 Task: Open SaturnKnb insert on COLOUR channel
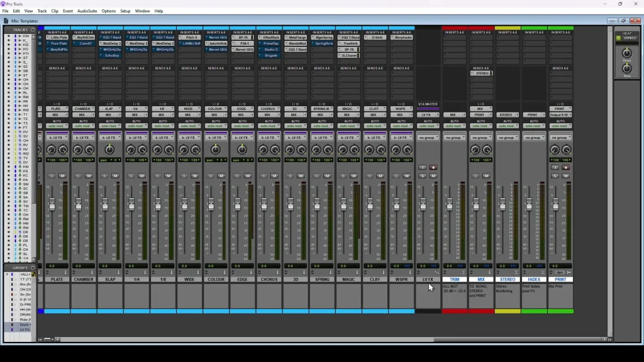point(216,43)
